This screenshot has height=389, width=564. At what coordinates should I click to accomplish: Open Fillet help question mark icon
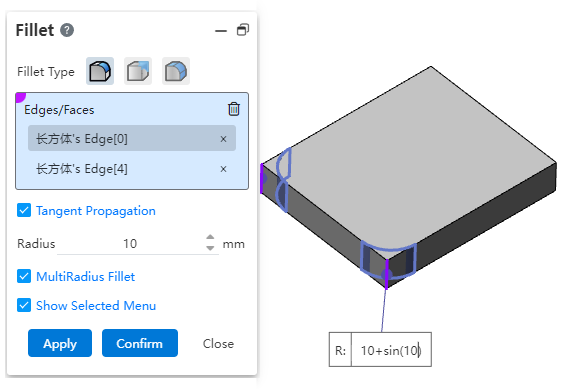(67, 30)
